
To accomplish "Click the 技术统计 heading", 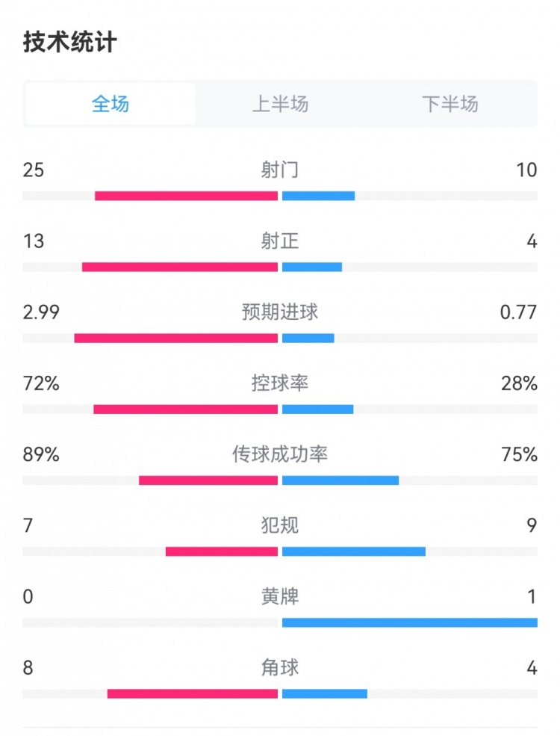I will (69, 42).
